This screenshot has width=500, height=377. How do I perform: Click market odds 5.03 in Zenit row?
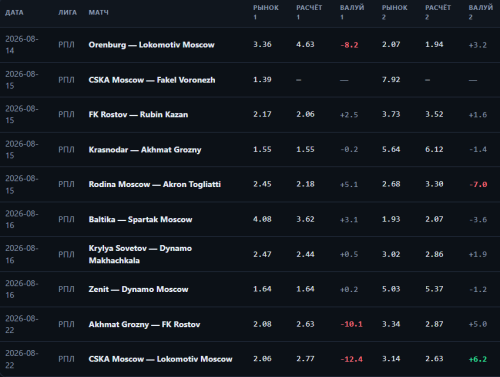point(391,289)
